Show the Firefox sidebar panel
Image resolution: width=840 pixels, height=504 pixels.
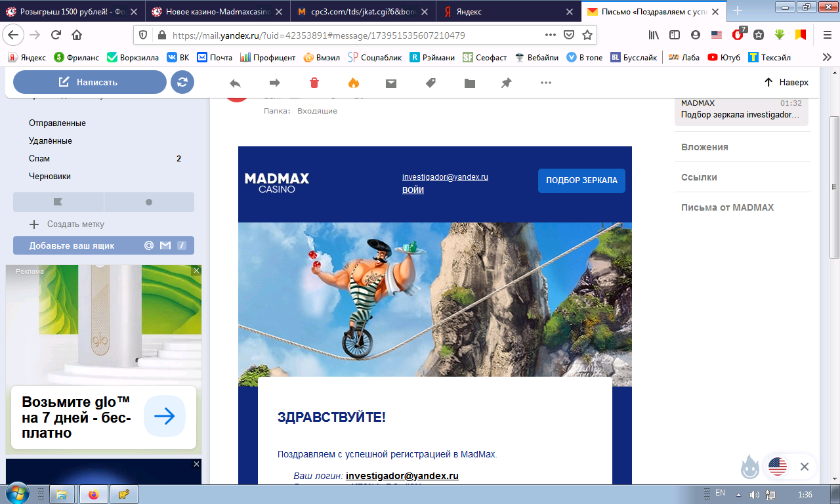tap(675, 35)
